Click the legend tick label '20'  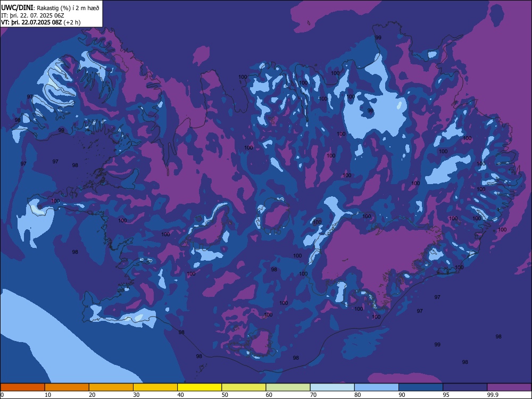pos(92,395)
